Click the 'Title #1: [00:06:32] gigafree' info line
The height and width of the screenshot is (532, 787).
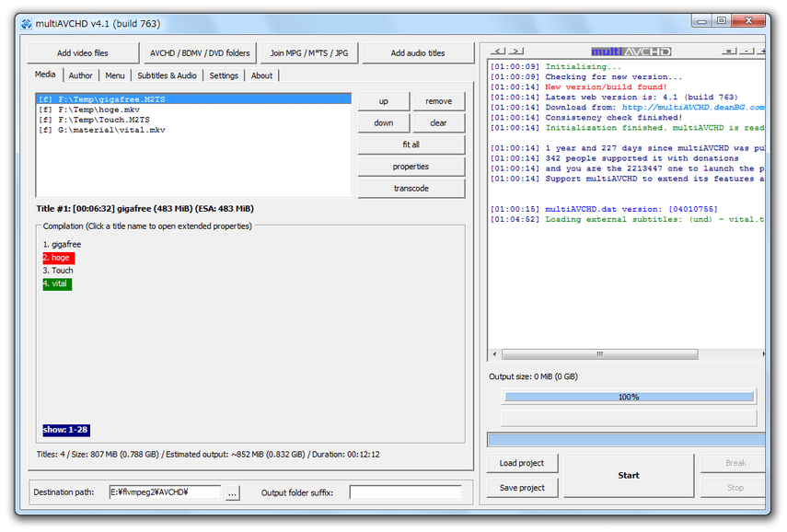[x=145, y=209]
